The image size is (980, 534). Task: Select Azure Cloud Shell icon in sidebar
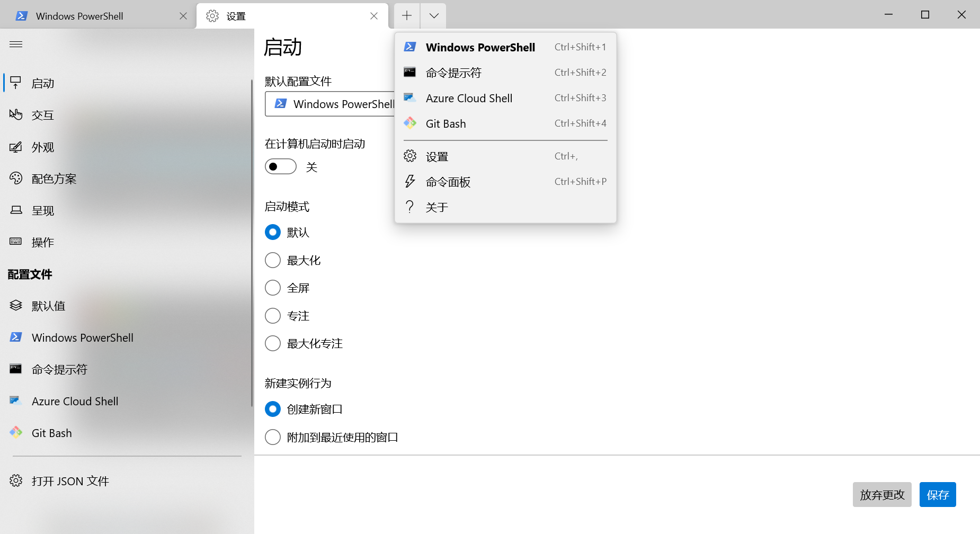pyautogui.click(x=16, y=400)
